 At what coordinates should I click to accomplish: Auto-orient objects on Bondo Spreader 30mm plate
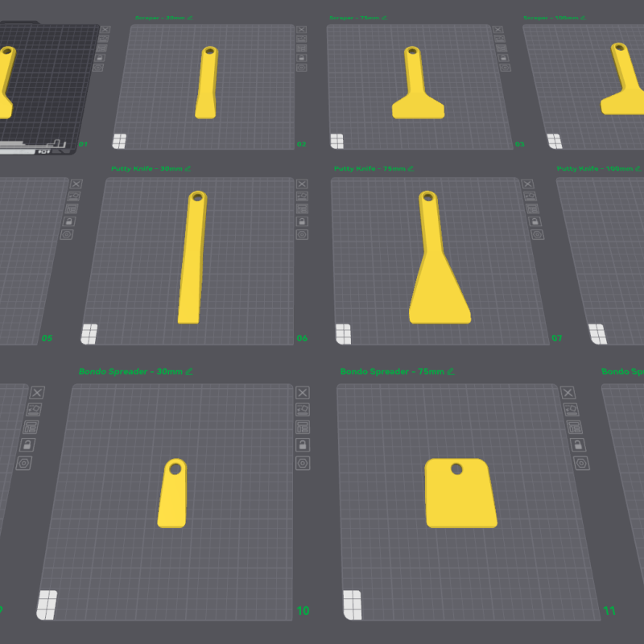pyautogui.click(x=303, y=410)
